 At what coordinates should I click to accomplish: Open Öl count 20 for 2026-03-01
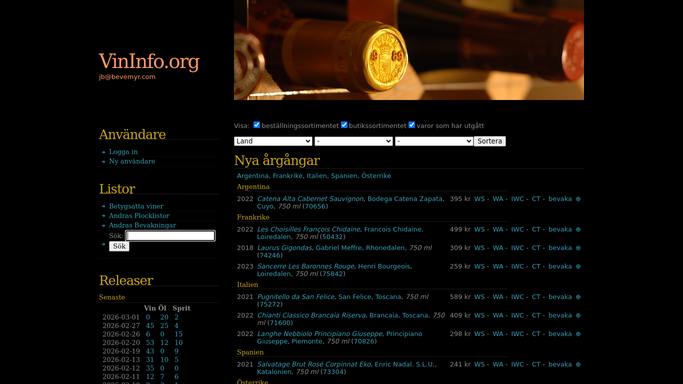(164, 317)
